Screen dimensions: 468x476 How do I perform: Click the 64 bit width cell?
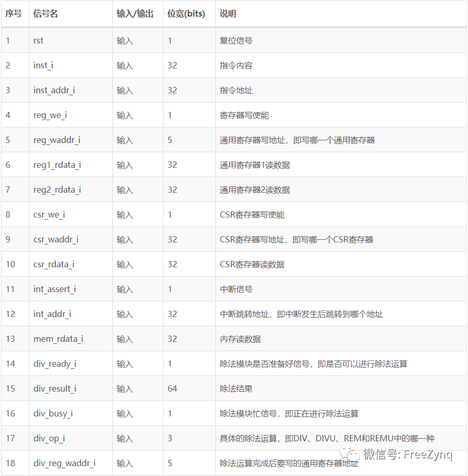tap(172, 388)
